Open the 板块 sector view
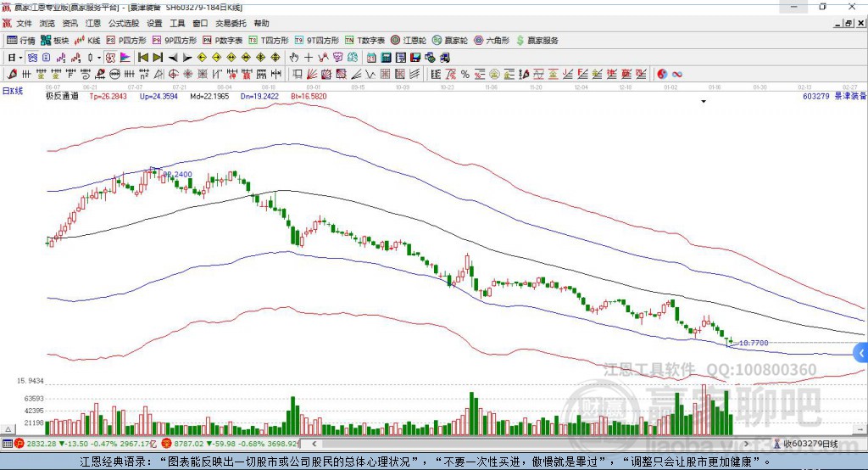The width and height of the screenshot is (868, 470). coord(55,41)
